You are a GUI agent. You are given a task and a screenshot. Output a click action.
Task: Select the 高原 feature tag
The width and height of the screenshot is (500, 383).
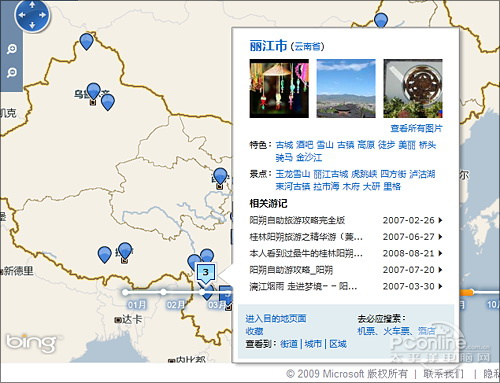coord(366,145)
